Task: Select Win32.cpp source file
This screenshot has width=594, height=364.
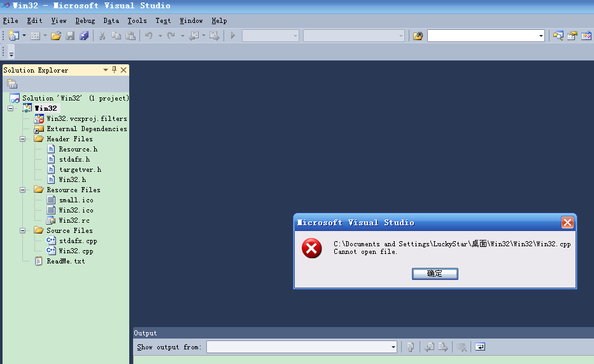Action: (x=76, y=251)
